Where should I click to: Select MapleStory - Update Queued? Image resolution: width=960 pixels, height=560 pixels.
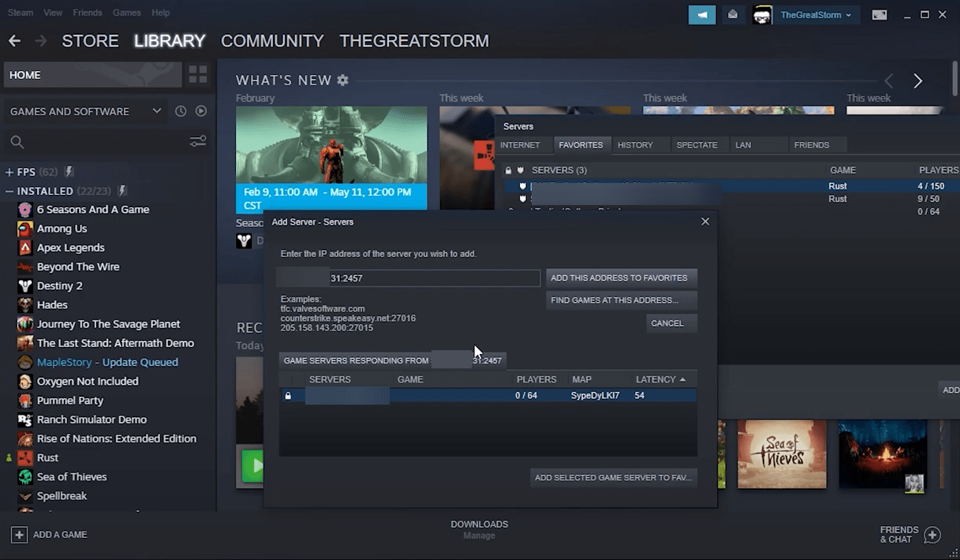(x=107, y=362)
